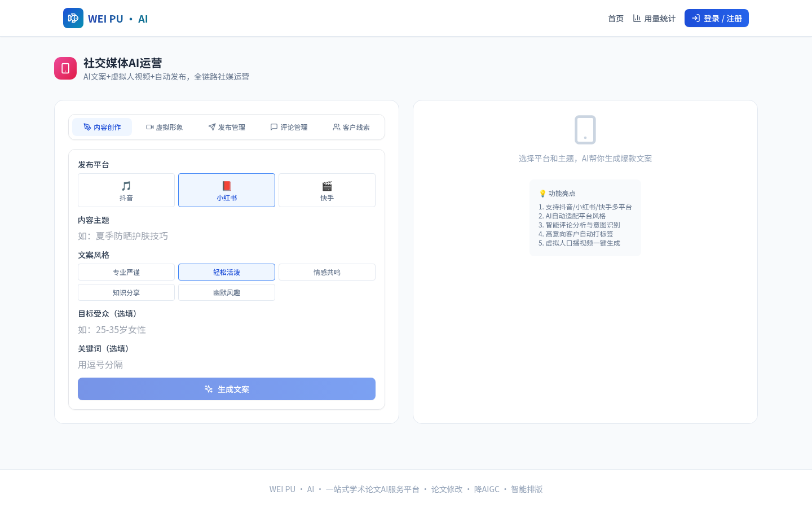Select 快手 as the publishing platform
This screenshot has height=508, width=812.
click(327, 190)
